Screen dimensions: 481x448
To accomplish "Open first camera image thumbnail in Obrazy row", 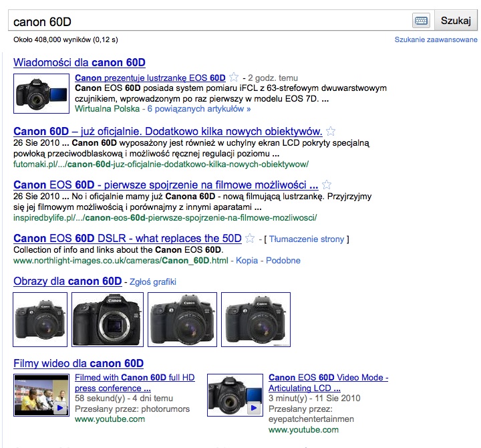I will click(x=40, y=320).
